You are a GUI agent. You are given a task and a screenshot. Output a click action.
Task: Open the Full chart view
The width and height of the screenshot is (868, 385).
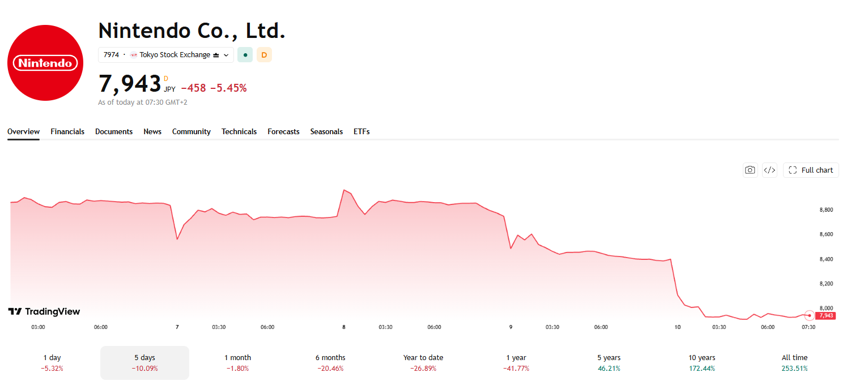811,170
